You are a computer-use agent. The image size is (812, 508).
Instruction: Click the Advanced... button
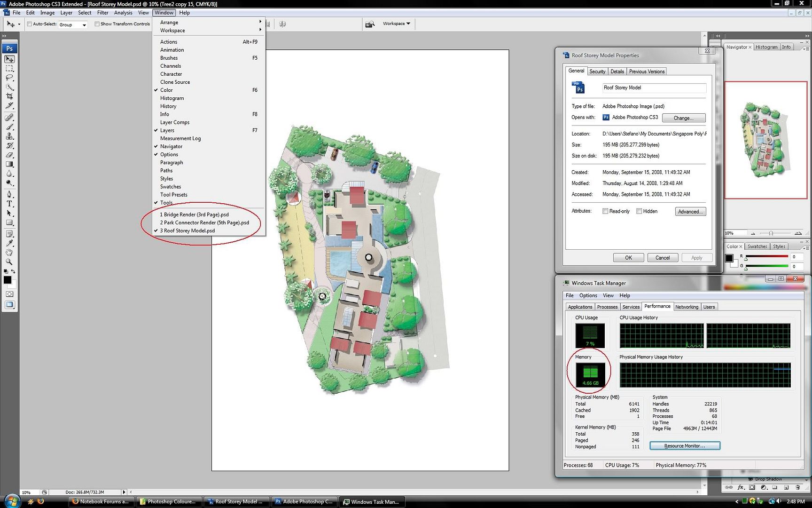coord(690,212)
